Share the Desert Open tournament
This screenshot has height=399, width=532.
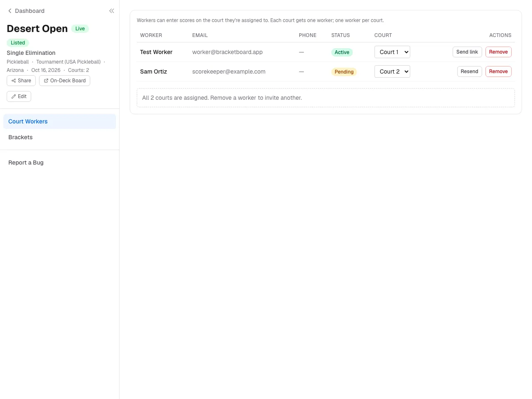point(21,81)
